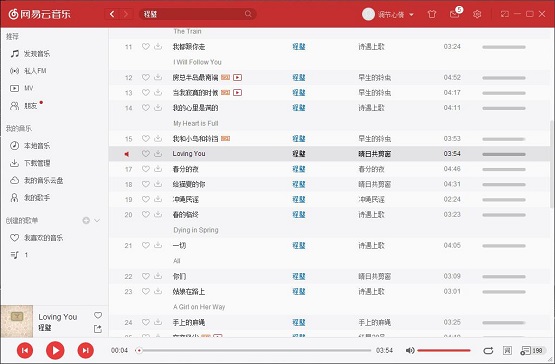The width and height of the screenshot is (555, 364).
Task: Expand the username dropdown arrow
Action: click(411, 15)
